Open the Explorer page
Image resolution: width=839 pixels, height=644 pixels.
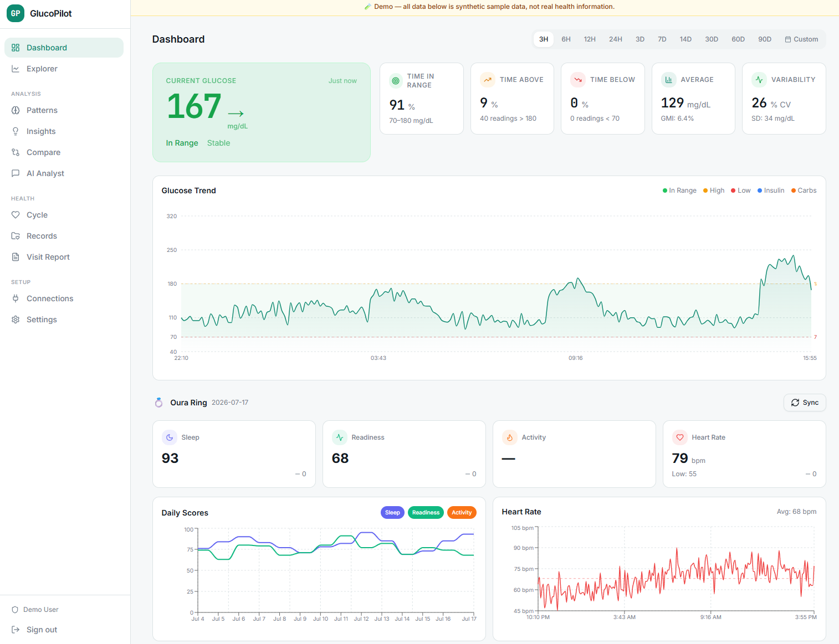(x=64, y=69)
